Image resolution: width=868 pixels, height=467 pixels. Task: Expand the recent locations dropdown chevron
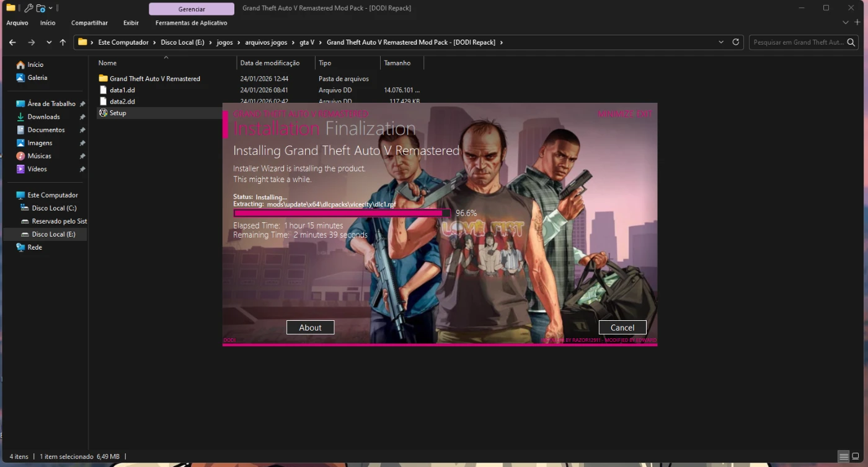pyautogui.click(x=49, y=42)
